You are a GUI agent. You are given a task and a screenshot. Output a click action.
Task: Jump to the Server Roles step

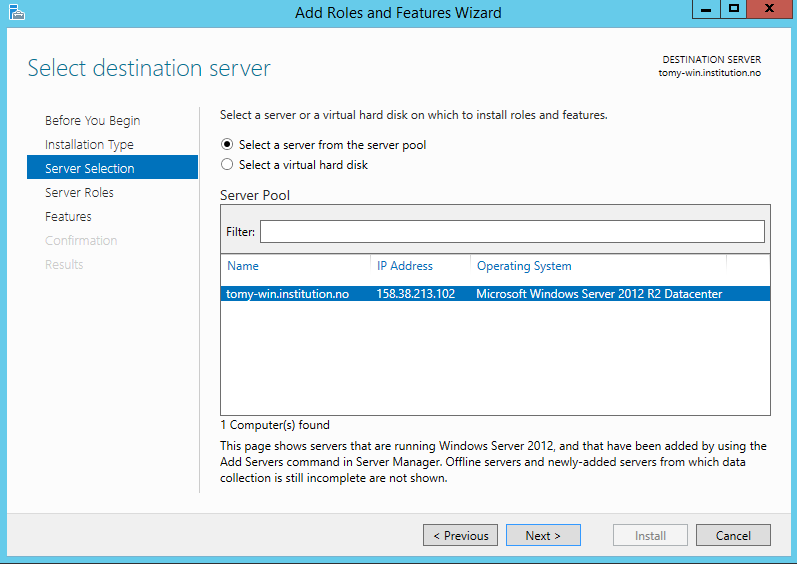pos(79,193)
